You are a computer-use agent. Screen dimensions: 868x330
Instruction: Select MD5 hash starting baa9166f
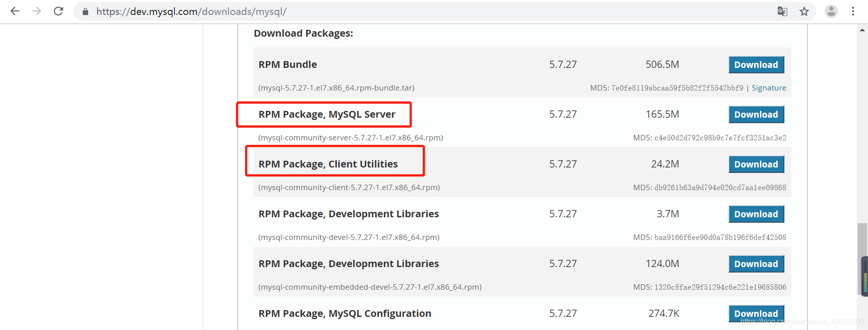tap(720, 237)
